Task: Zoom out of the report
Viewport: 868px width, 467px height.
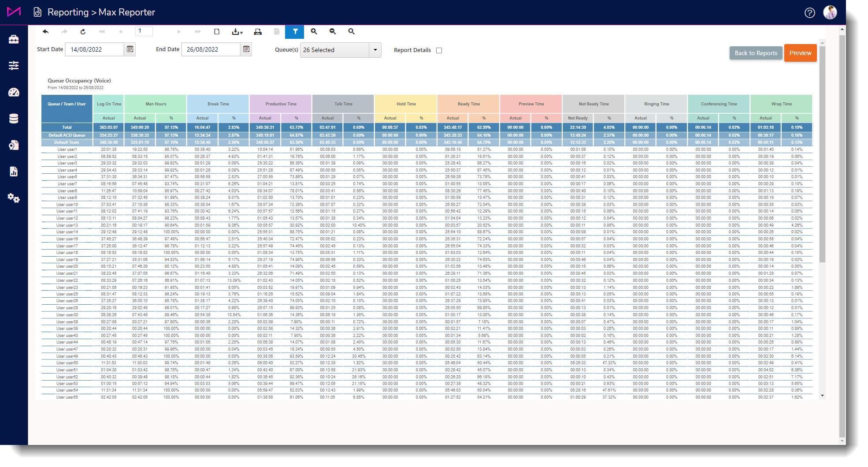Action: [x=333, y=32]
